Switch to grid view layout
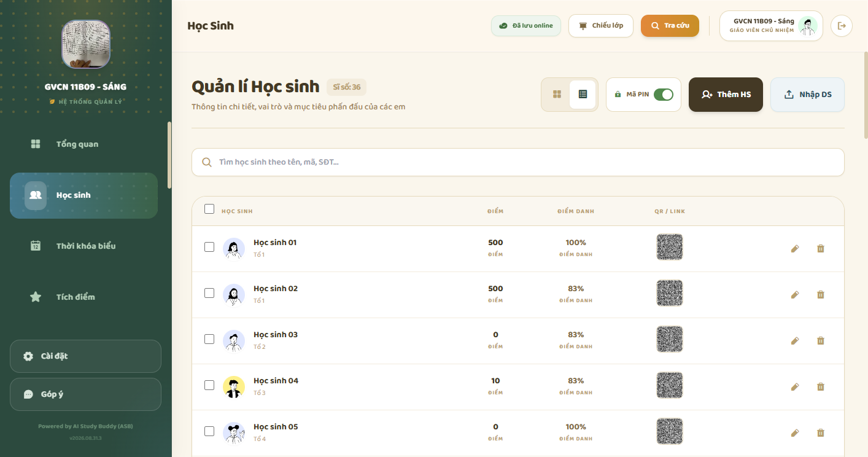Screen dimensions: 868x457 coord(557,95)
